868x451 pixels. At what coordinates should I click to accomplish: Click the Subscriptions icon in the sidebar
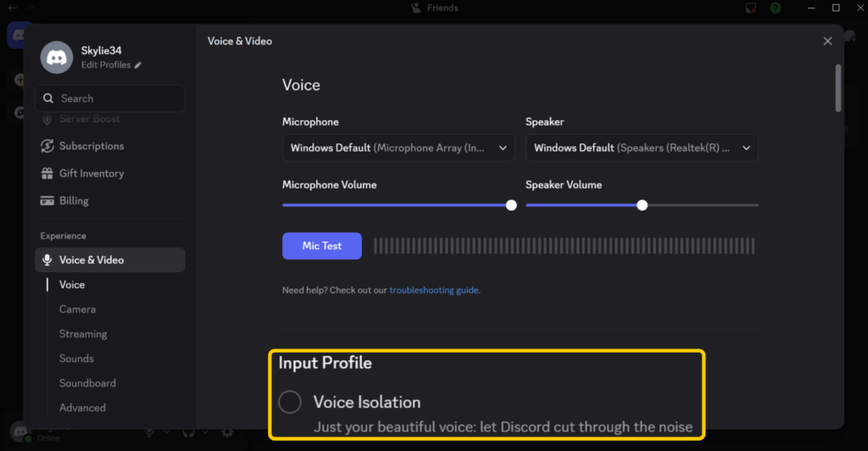point(47,146)
